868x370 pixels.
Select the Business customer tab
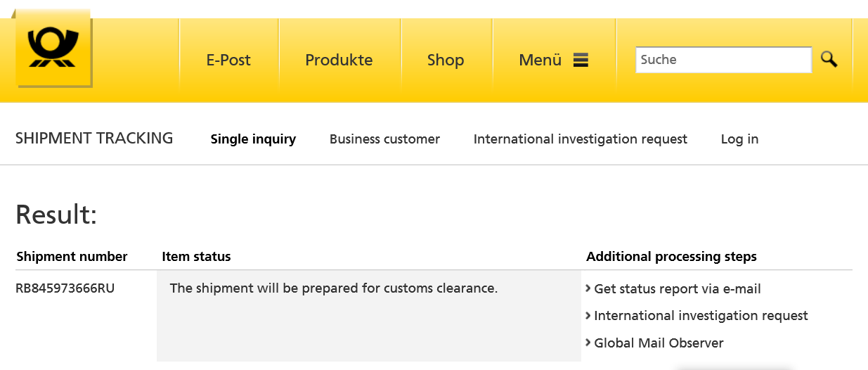[x=384, y=139]
